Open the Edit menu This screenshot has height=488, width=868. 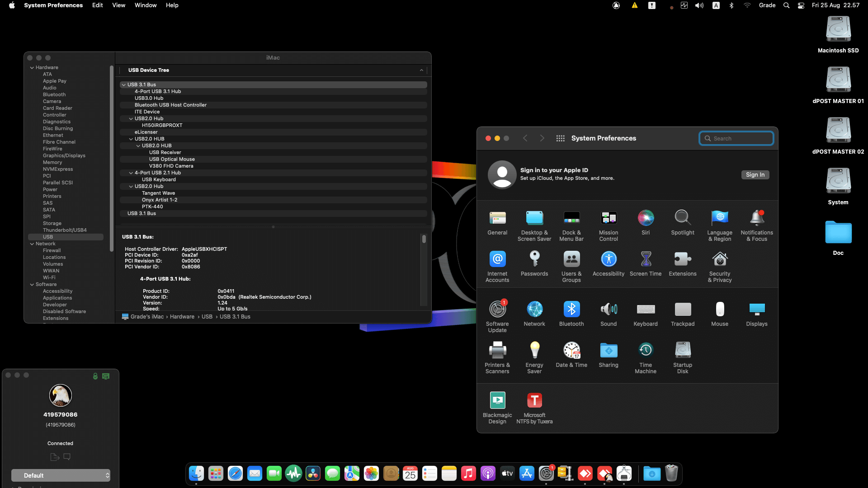(97, 5)
